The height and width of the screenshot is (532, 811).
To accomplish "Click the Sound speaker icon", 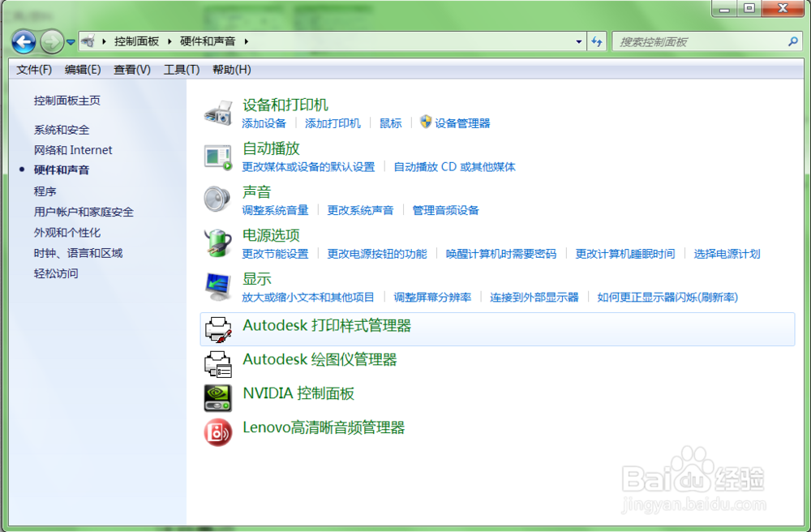I will click(x=217, y=199).
